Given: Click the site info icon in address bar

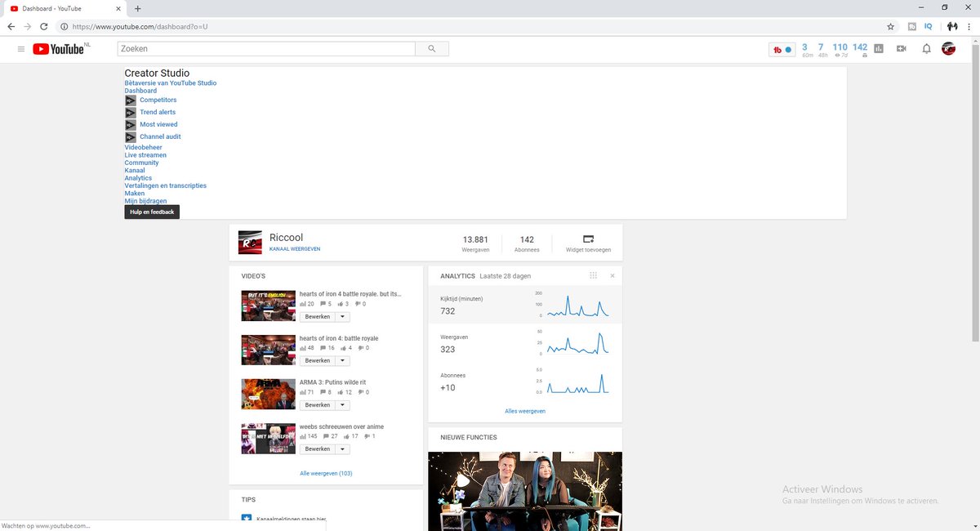Looking at the screenshot, I should tap(64, 26).
